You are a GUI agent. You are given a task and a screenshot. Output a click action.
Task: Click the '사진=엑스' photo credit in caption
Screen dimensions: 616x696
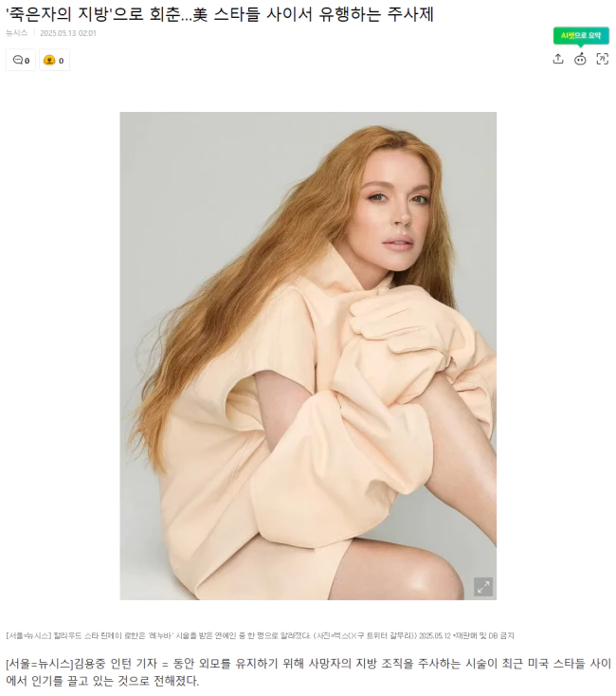click(332, 635)
